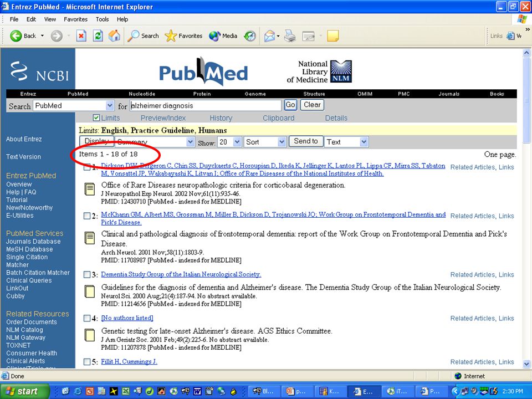Open the Internet Explorer quick launch icon
Viewport: 532px width, 399px height.
click(x=78, y=391)
